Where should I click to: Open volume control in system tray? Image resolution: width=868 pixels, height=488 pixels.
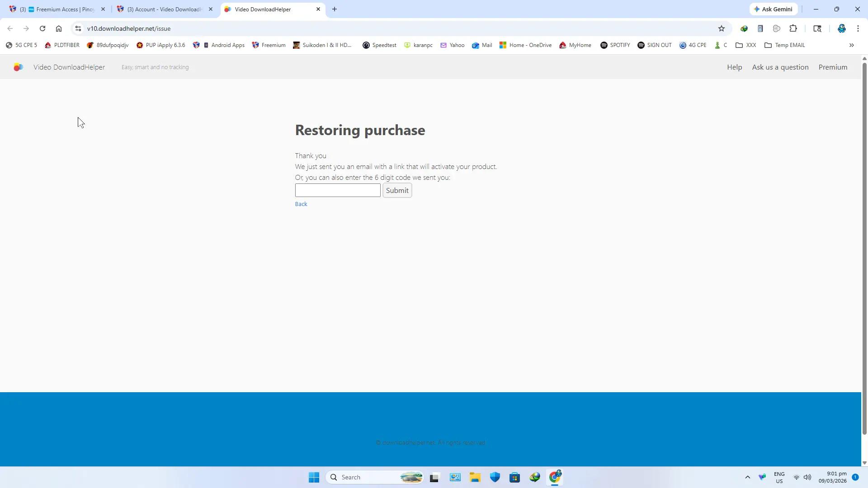click(x=807, y=477)
